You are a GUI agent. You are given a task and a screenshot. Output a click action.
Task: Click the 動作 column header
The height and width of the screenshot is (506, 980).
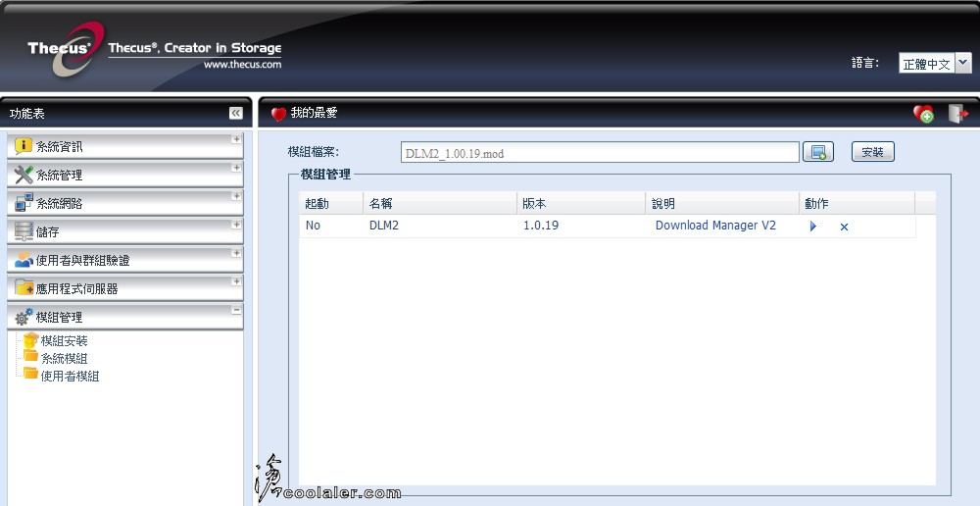point(857,203)
